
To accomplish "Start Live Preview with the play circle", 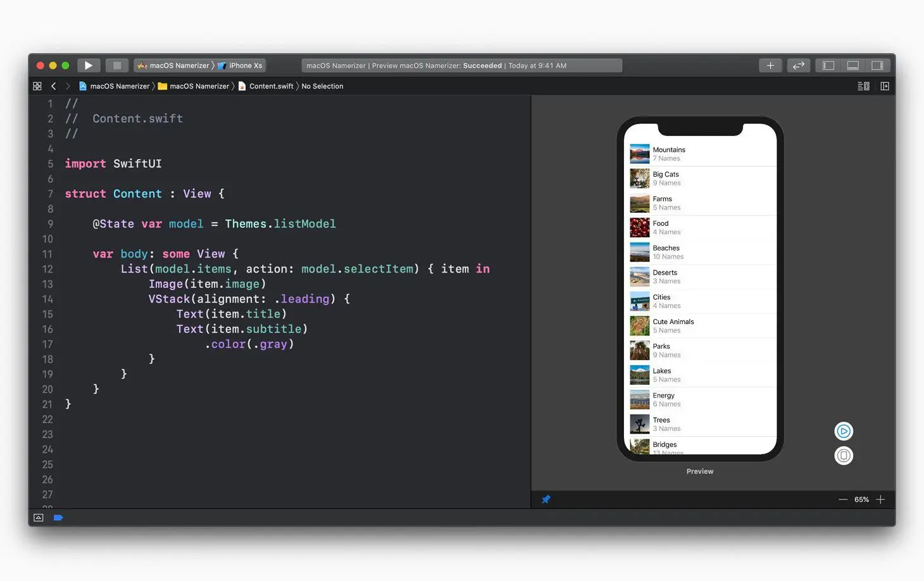I will point(844,431).
